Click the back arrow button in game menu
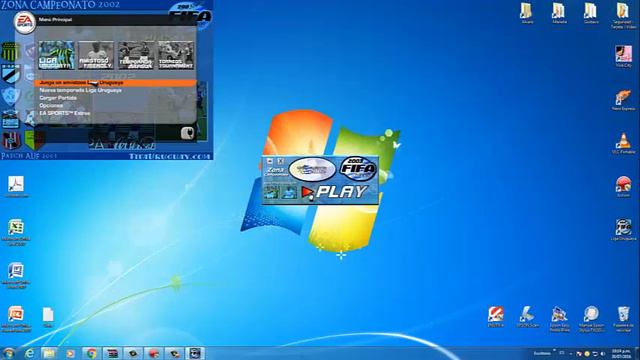The image size is (640, 360). pyautogui.click(x=187, y=133)
